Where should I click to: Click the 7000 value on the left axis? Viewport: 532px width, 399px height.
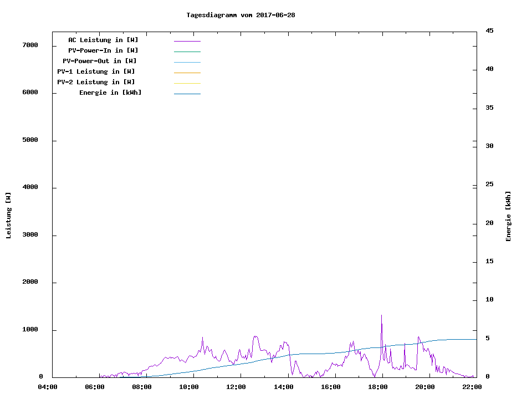(29, 45)
